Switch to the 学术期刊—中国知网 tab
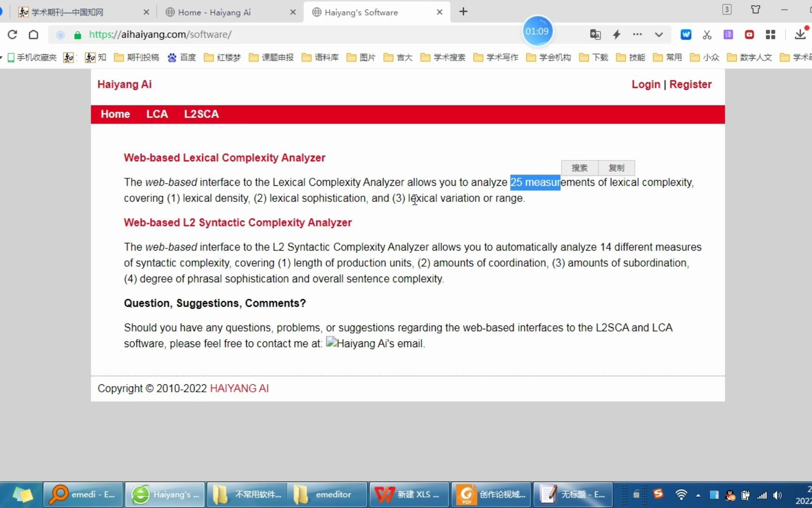The width and height of the screenshot is (812, 508). tap(83, 12)
